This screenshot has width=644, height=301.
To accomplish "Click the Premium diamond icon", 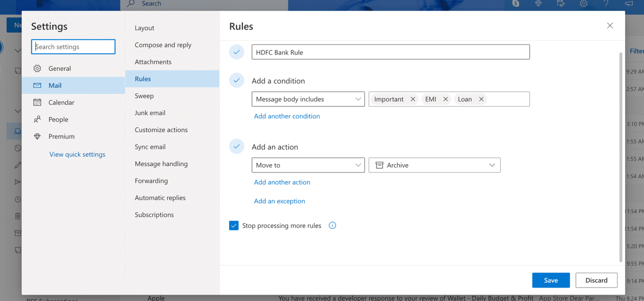I will coord(37,136).
